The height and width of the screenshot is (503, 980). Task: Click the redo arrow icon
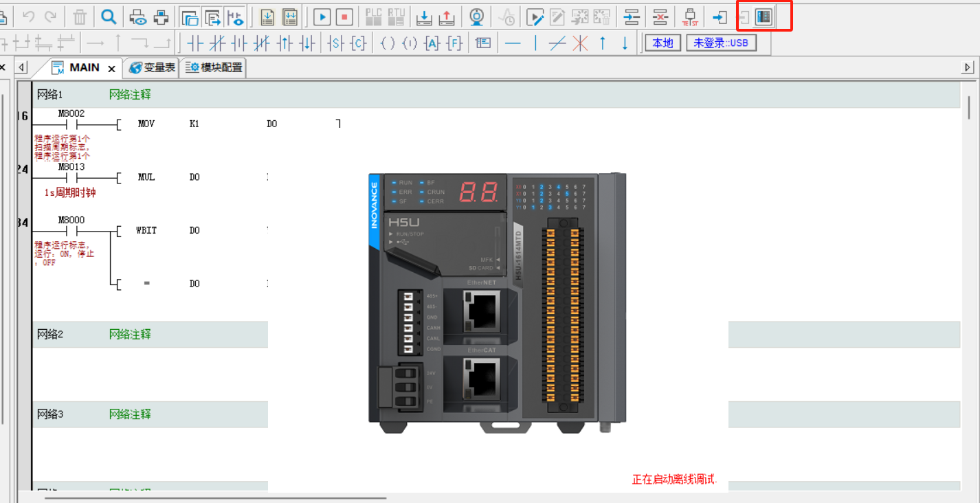[50, 16]
